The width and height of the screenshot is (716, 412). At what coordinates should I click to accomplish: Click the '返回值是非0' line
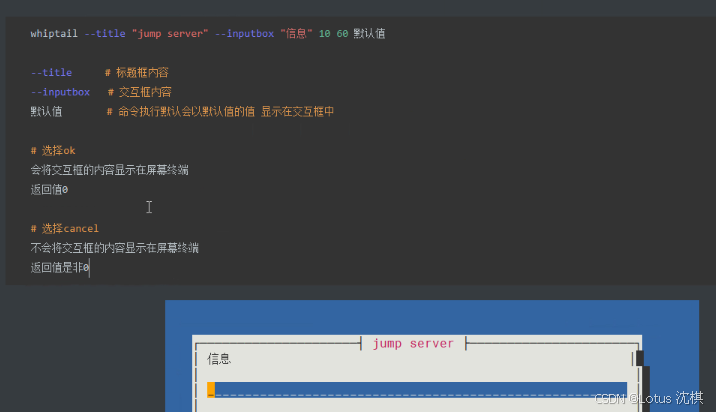click(60, 267)
